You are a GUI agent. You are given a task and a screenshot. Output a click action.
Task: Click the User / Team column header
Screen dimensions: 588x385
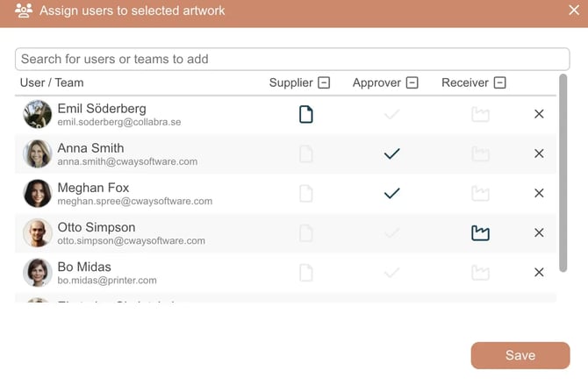[52, 82]
